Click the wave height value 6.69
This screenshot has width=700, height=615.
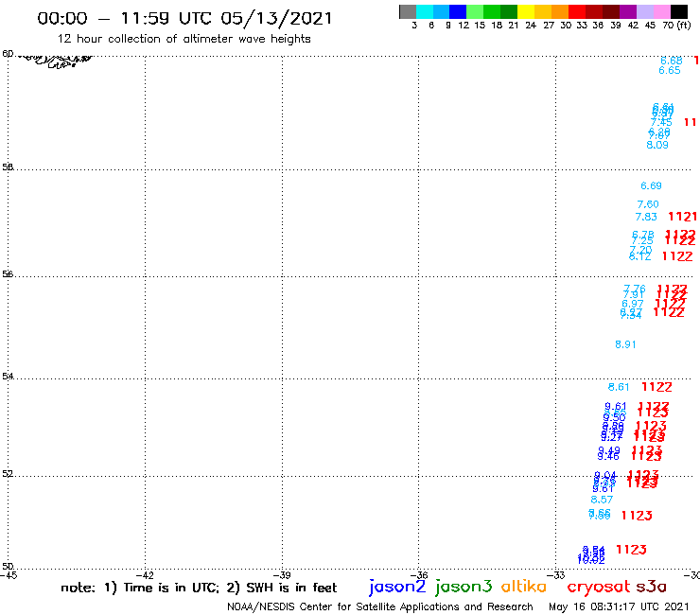[651, 185]
